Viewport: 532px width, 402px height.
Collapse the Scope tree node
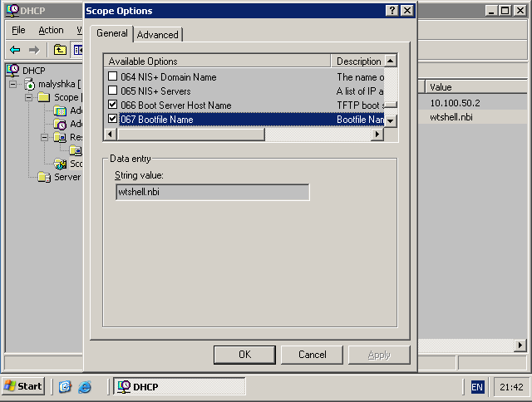click(29, 97)
